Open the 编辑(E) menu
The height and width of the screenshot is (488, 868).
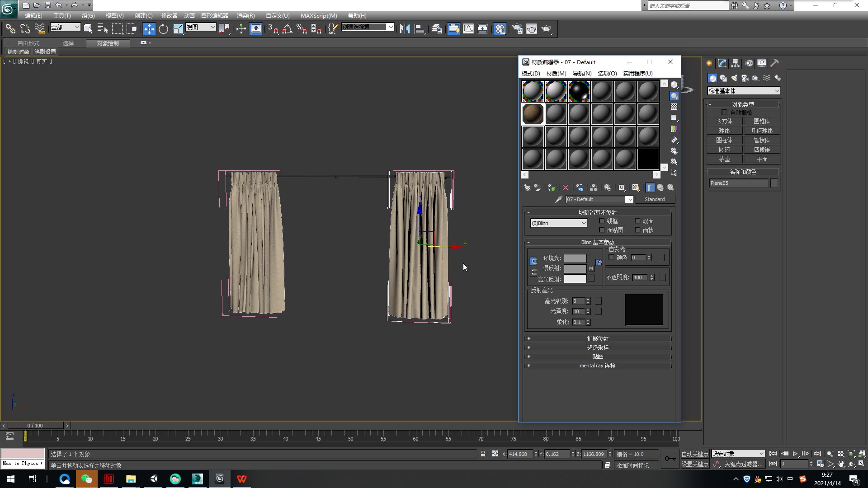click(33, 16)
